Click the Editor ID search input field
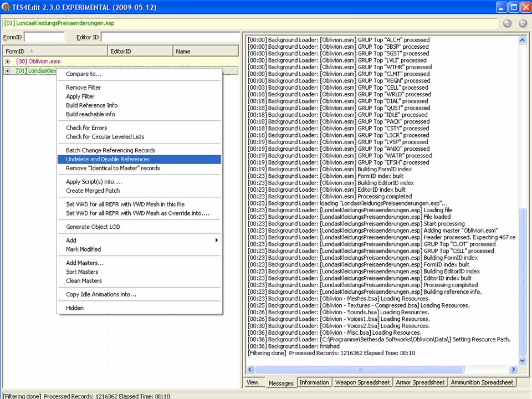 [x=170, y=37]
